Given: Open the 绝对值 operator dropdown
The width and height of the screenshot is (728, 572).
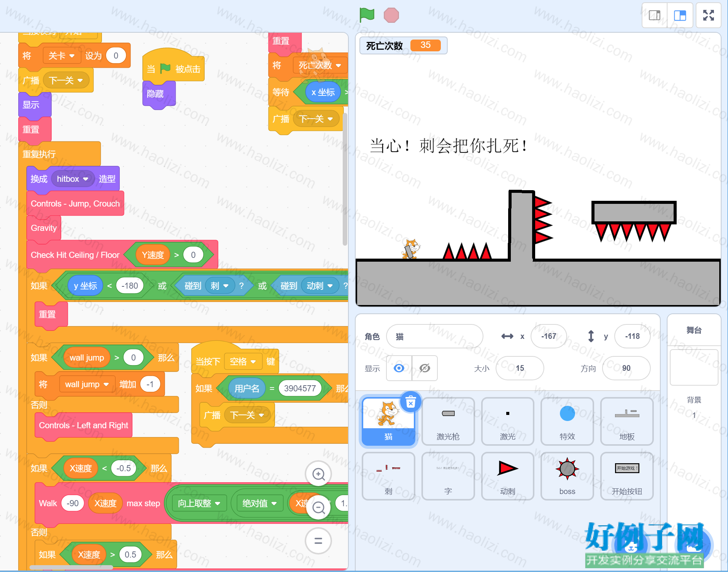Looking at the screenshot, I should pos(259,503).
